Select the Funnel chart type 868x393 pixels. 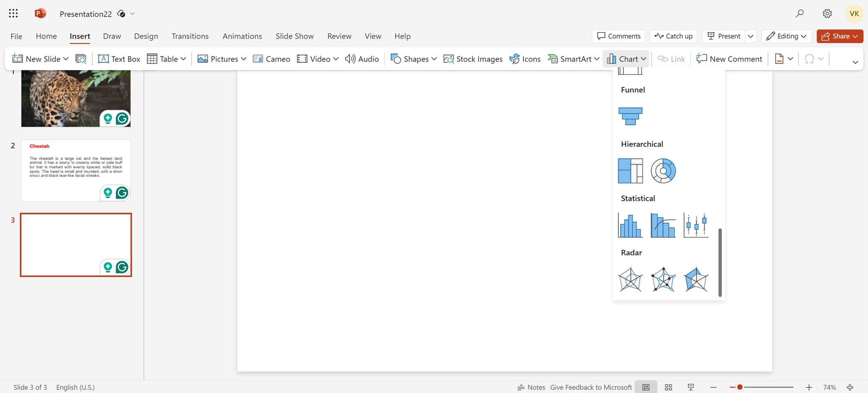[631, 115]
